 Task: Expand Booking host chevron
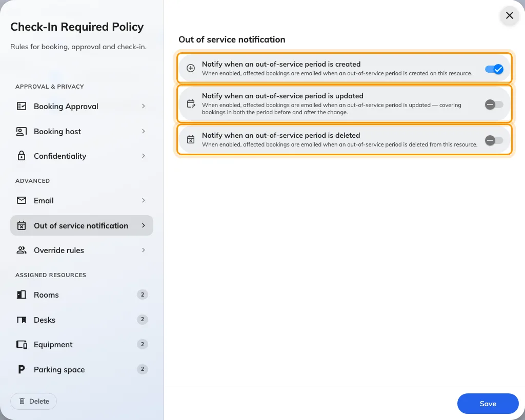(x=144, y=131)
